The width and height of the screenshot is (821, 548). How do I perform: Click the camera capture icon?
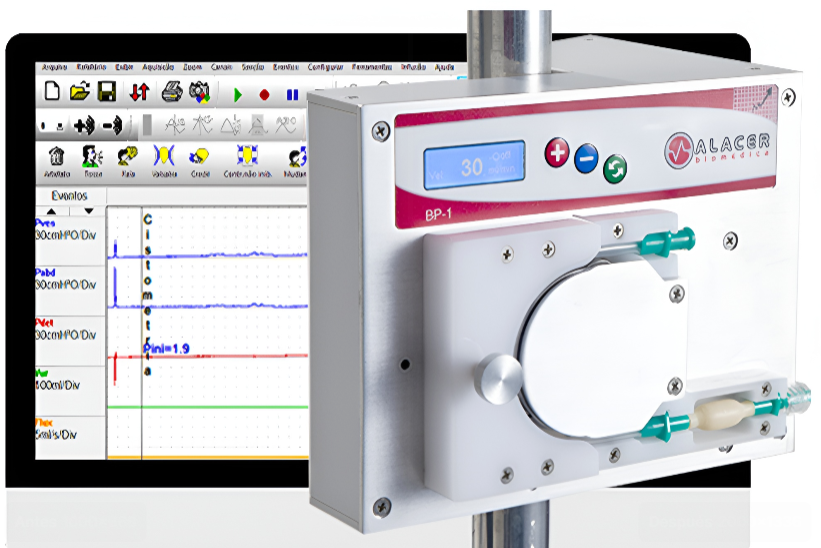pyautogui.click(x=199, y=92)
